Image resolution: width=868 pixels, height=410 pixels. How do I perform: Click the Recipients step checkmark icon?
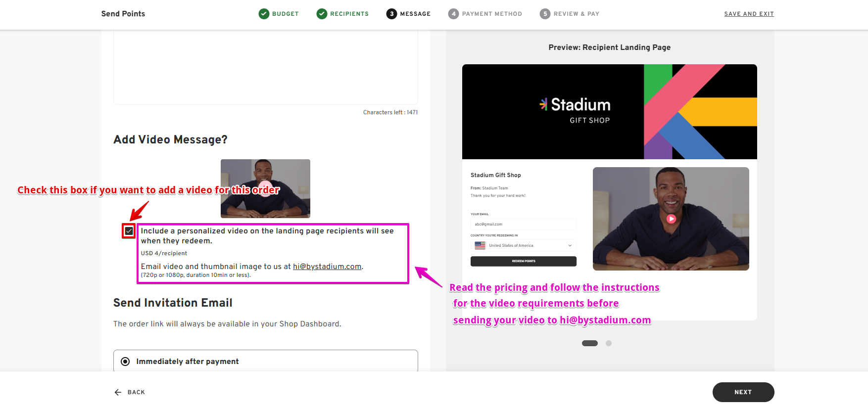(322, 14)
